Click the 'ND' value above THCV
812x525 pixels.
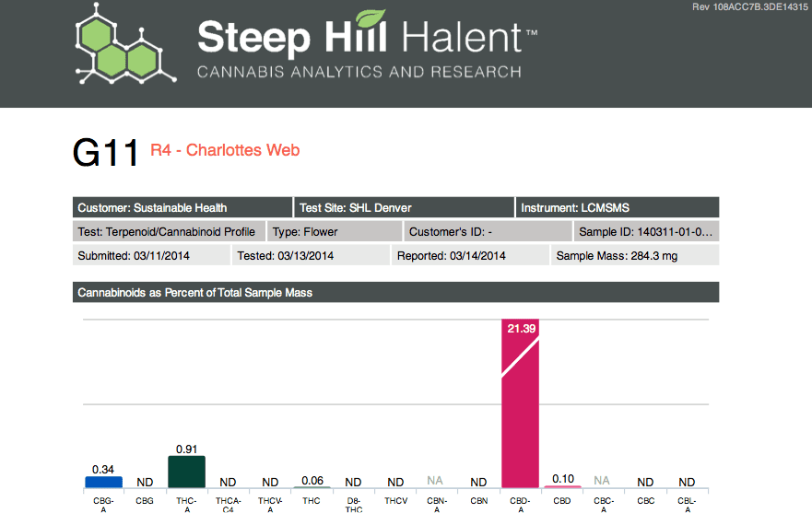(x=395, y=482)
